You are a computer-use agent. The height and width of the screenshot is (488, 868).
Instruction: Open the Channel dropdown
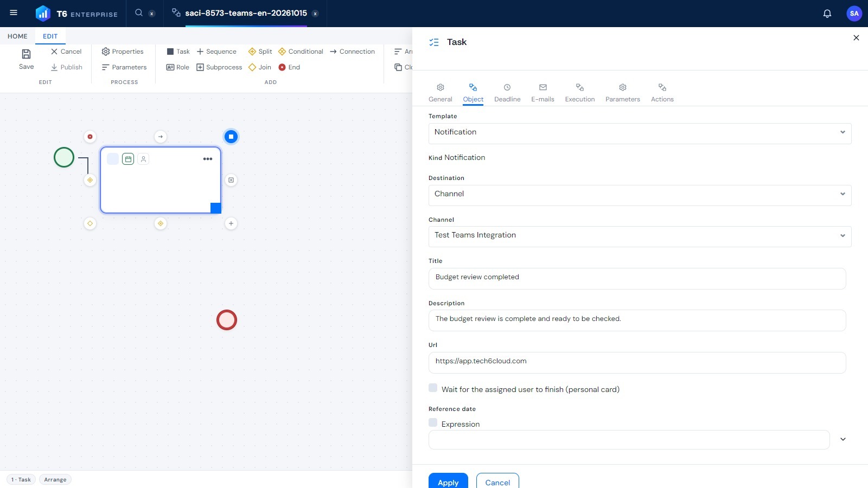point(640,236)
